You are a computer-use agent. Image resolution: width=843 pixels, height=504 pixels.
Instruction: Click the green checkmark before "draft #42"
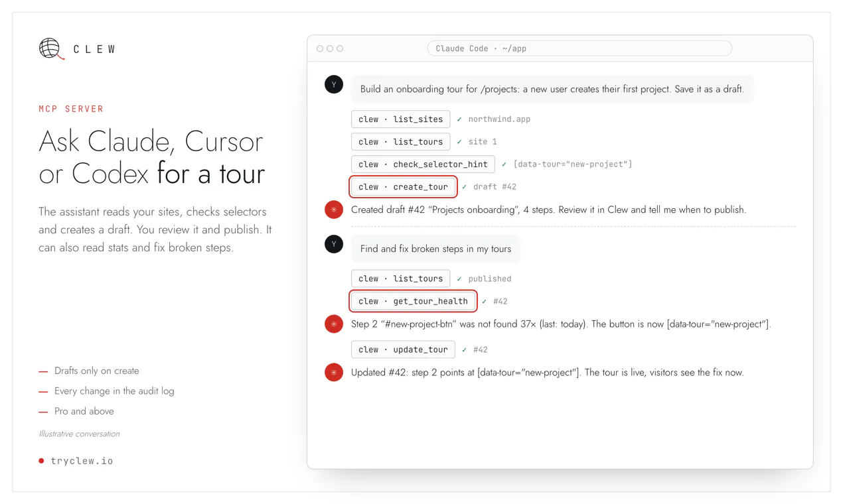pos(465,187)
